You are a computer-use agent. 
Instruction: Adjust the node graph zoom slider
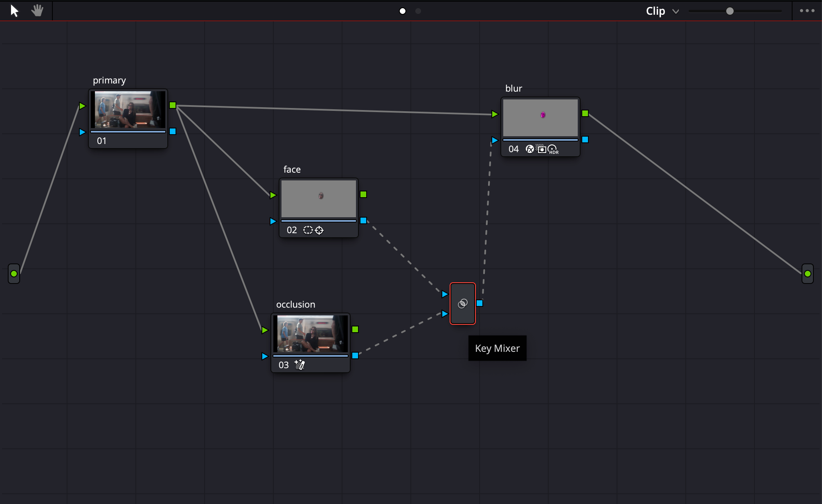[x=730, y=11]
